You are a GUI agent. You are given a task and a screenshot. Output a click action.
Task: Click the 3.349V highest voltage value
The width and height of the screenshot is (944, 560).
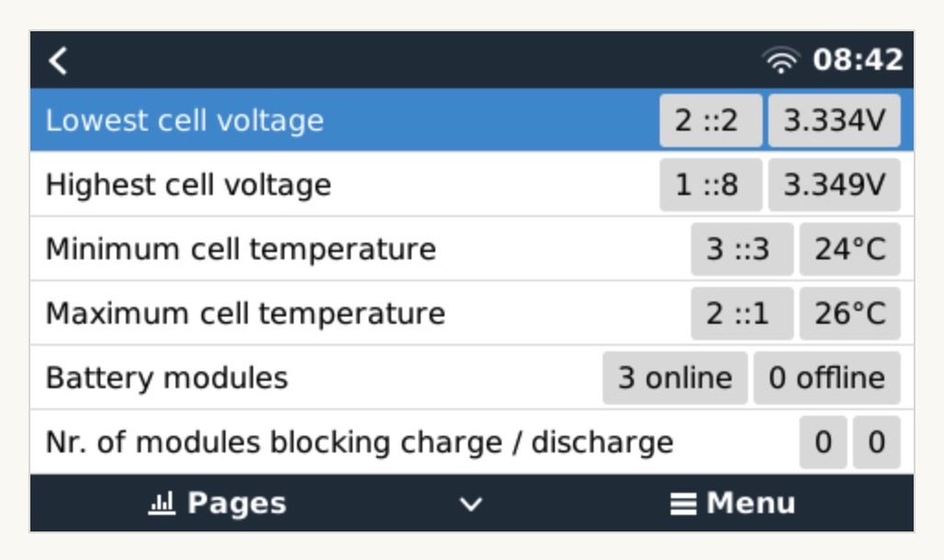point(834,185)
